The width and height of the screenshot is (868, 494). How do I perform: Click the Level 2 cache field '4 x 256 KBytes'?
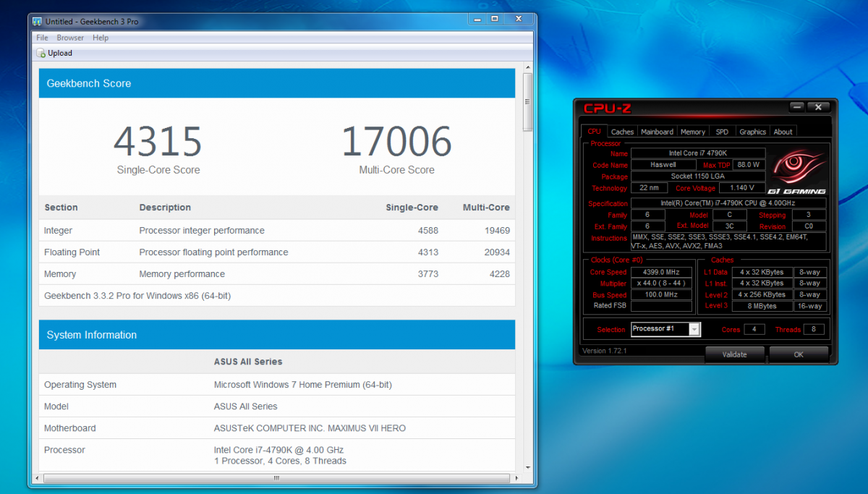762,294
